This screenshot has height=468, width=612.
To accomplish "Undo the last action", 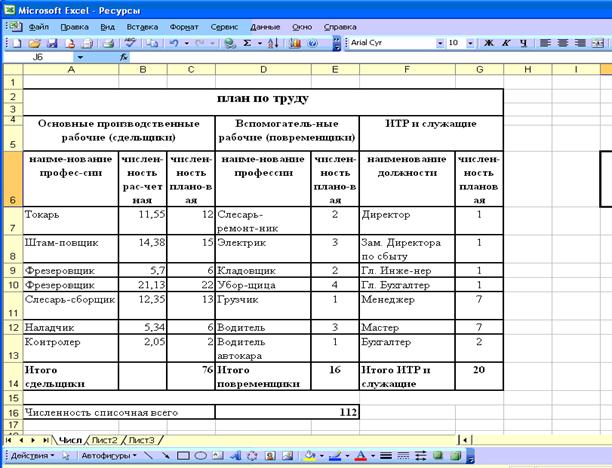I will click(x=174, y=43).
